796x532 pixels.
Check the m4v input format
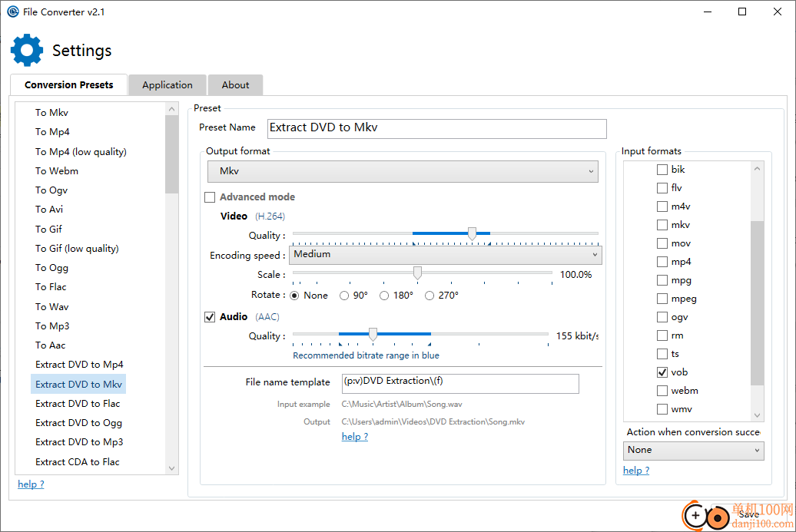[662, 207]
